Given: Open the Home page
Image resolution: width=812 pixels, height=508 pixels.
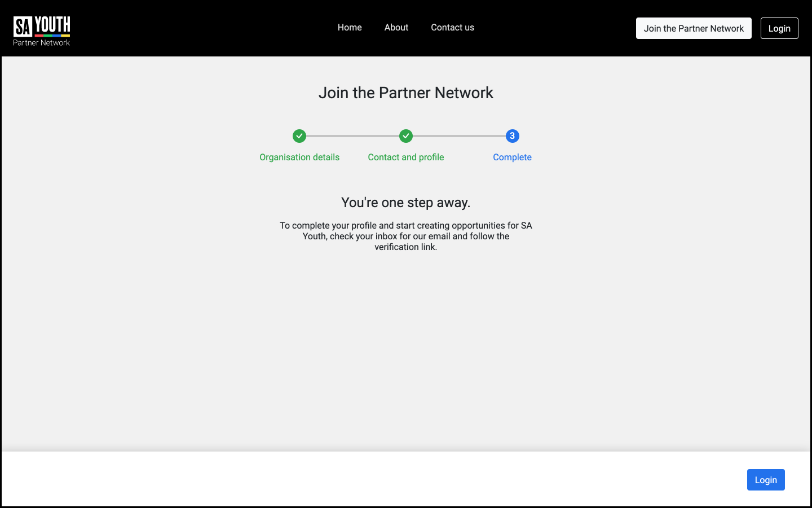Looking at the screenshot, I should click(x=350, y=27).
